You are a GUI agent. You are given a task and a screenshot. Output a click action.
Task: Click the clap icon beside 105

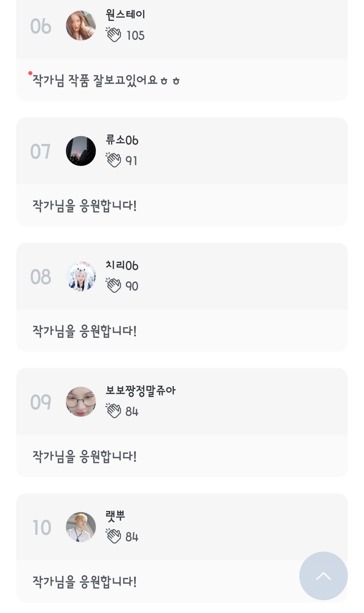click(114, 35)
